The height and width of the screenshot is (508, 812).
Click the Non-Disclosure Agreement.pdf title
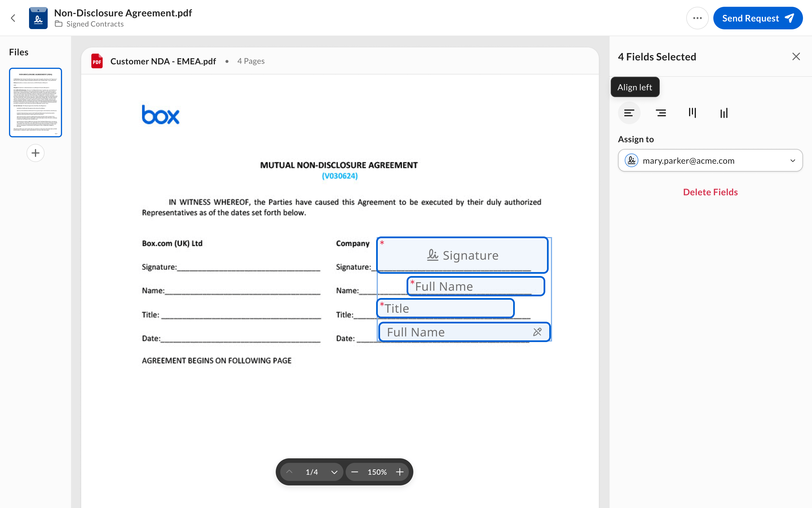(123, 13)
